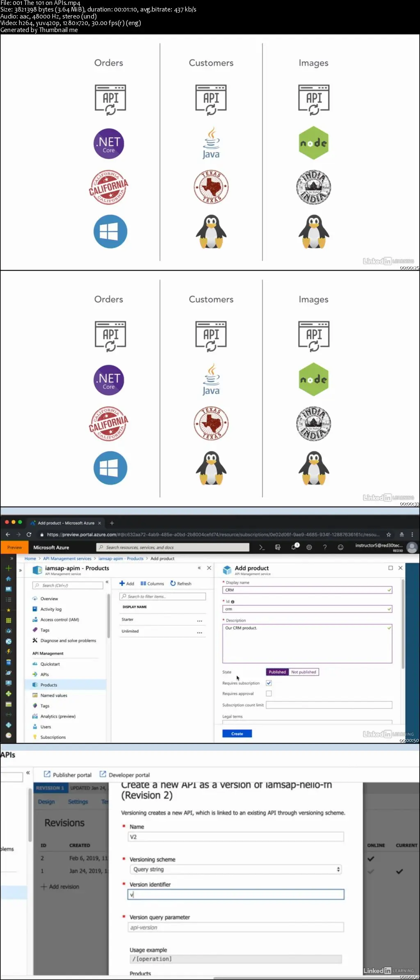Open Dashboard icon in Azure left sidebar
Screen dimensions: 420x980
click(x=8, y=589)
